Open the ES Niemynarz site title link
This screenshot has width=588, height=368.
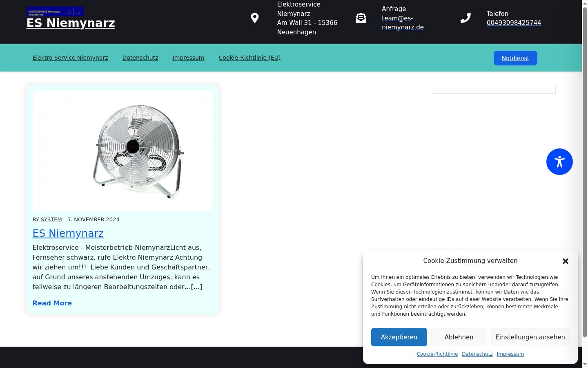click(x=71, y=23)
